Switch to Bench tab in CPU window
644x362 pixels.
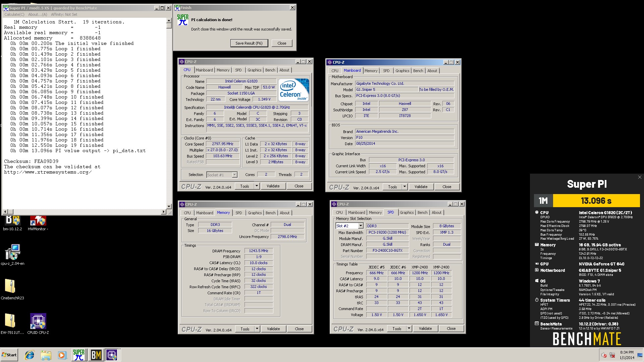pyautogui.click(x=270, y=70)
